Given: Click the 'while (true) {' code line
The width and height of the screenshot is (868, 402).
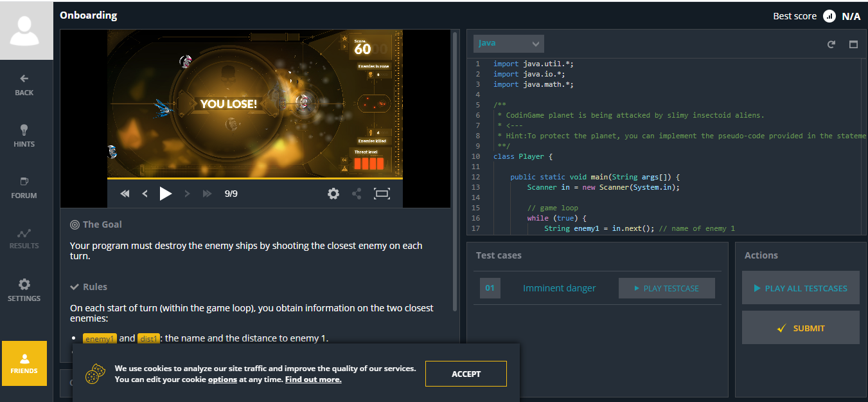Looking at the screenshot, I should coord(556,218).
